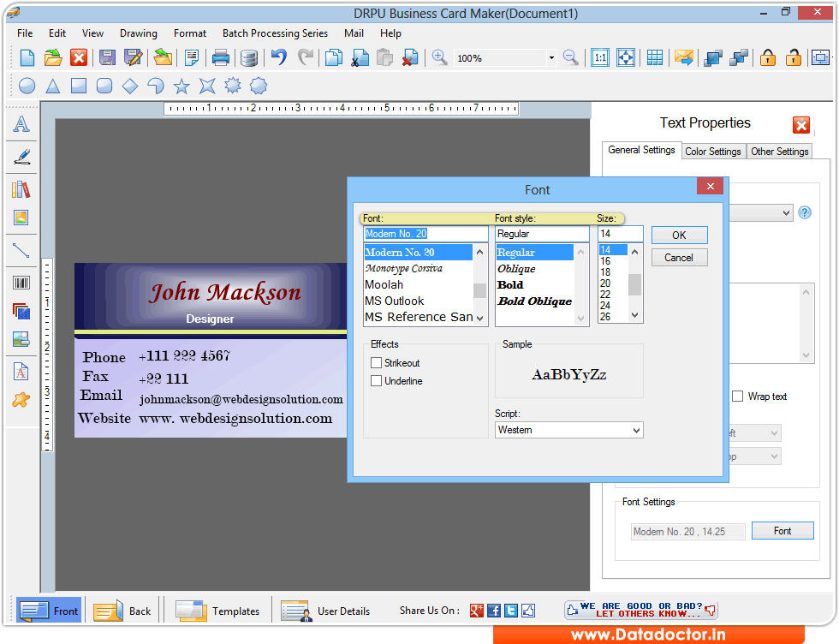This screenshot has width=839, height=644.
Task: Click the closed padlock lock icon
Action: click(768, 57)
